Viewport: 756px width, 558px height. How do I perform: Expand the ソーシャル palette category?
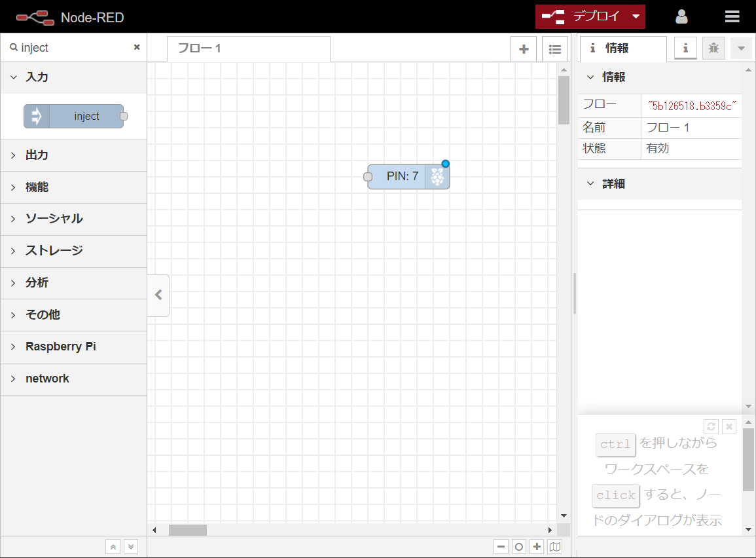[74, 219]
